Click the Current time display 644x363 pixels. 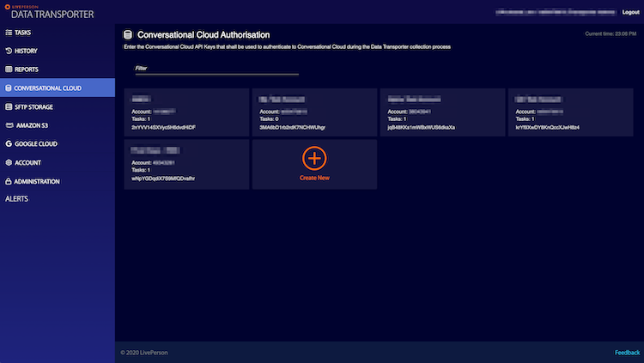611,33
